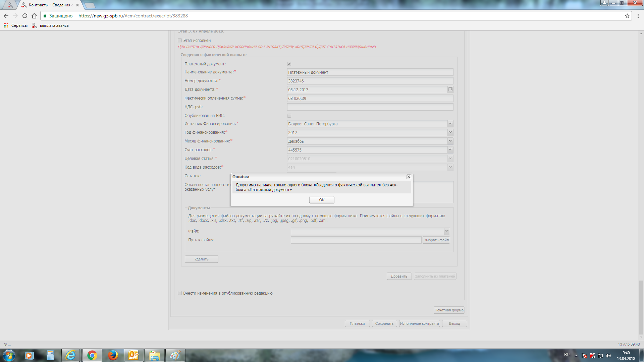
Task: Launch Internet Explorer from the taskbar
Action: coord(71,355)
